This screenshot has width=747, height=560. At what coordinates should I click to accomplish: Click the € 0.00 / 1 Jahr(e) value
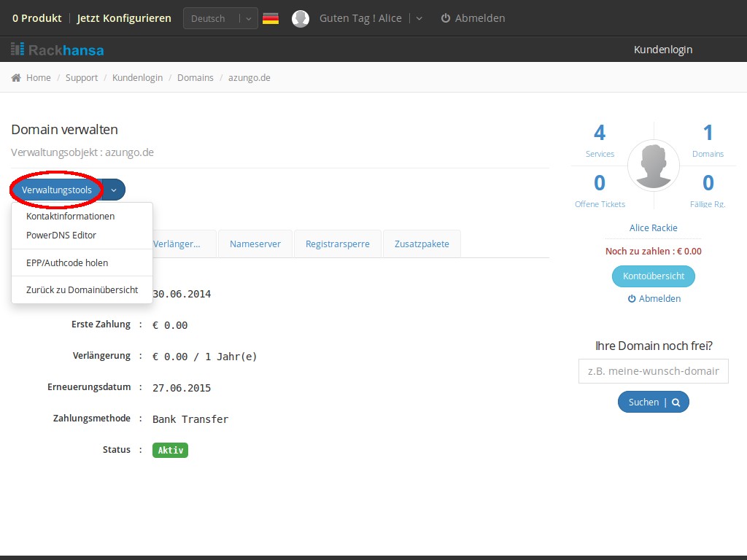[x=205, y=357]
